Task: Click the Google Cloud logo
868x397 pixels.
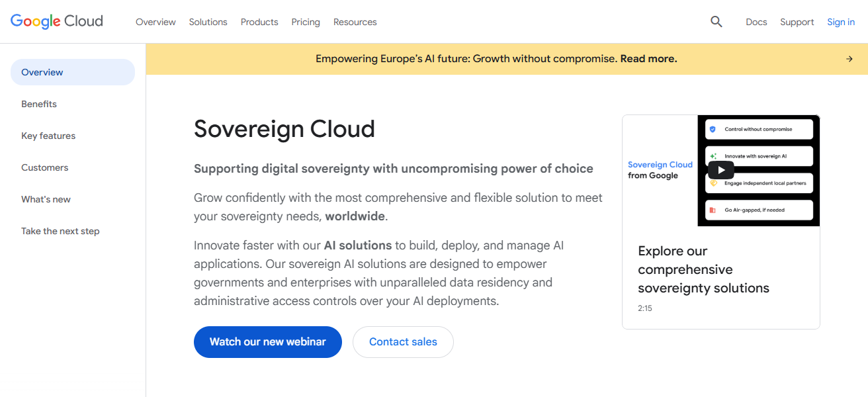Action: [56, 21]
